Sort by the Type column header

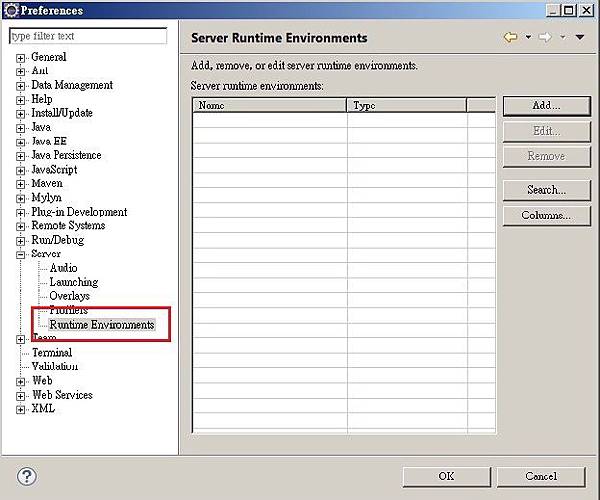coord(406,105)
